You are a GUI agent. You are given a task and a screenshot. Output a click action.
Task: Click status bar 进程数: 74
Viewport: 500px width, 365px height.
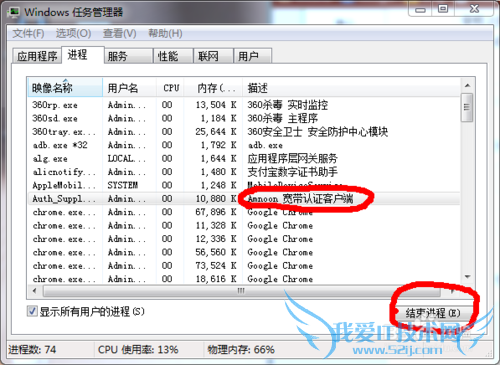tap(32, 350)
